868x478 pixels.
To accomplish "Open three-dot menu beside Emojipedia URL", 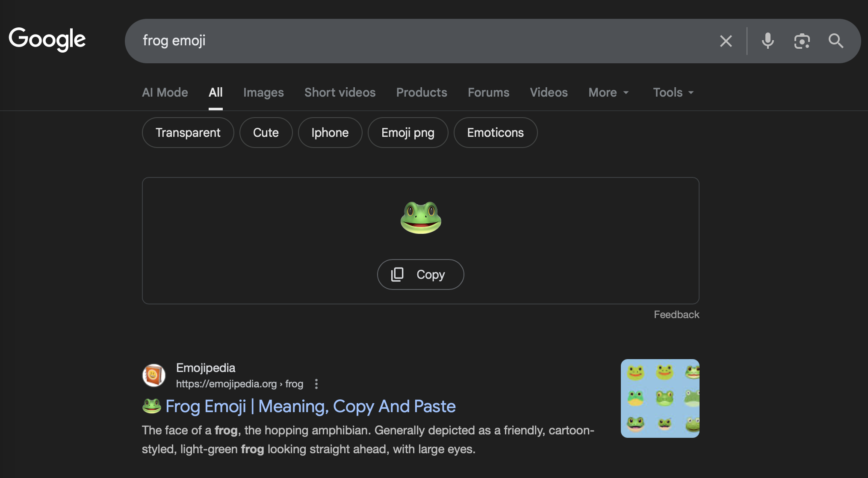I will [316, 384].
